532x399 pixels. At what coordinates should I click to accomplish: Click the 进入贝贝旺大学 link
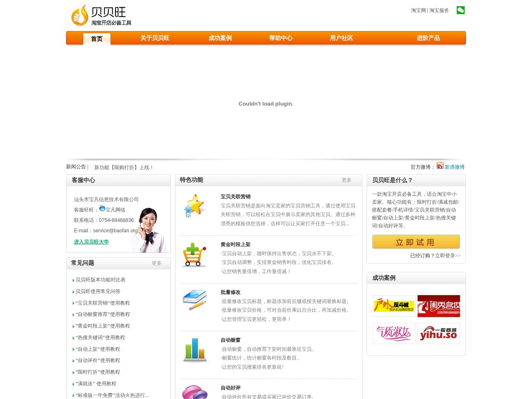[91, 242]
